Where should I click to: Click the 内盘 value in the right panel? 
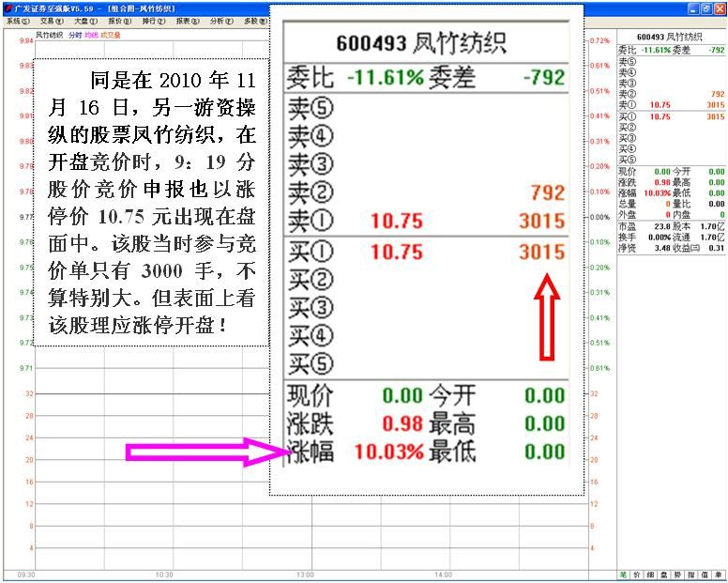click(722, 215)
